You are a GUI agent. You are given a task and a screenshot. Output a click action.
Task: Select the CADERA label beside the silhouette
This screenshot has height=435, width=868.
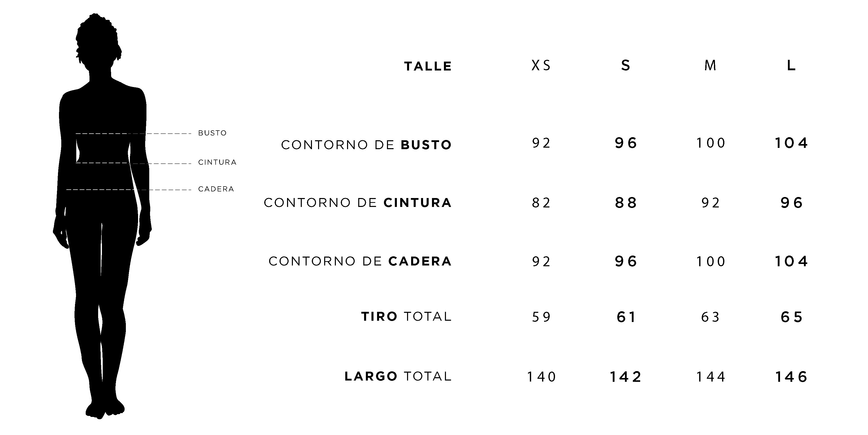(x=216, y=189)
